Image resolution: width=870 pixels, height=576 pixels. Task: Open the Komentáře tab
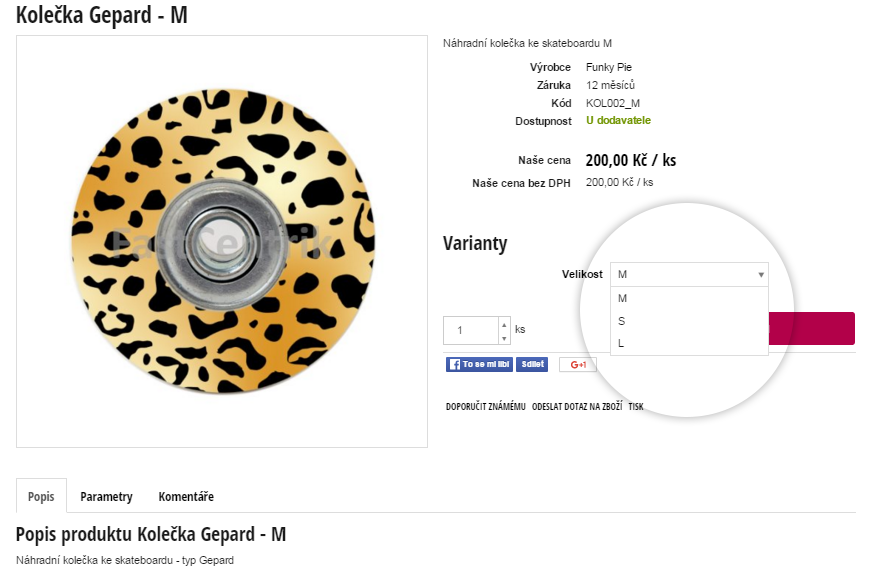coord(186,497)
